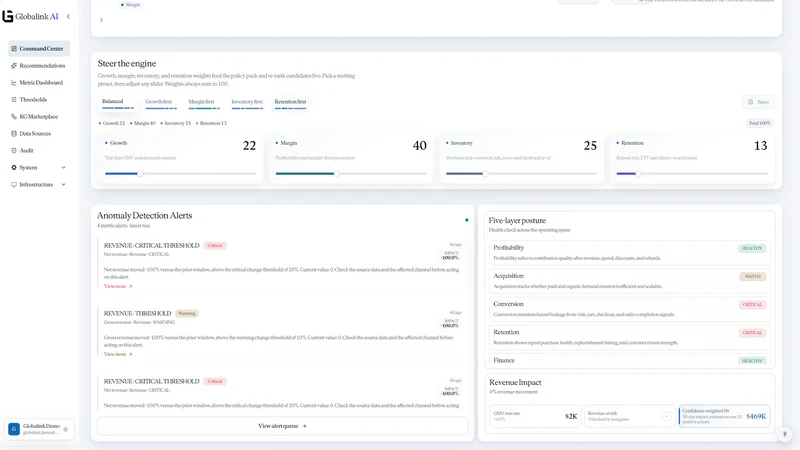Screen dimensions: 800x450
Task: Click the Data Sources database icon
Action: 14,134
